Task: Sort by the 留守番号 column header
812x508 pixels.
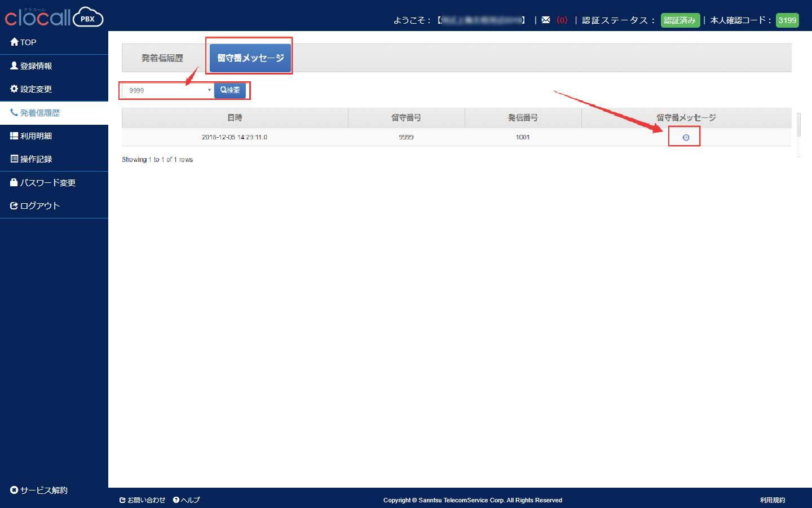Action: (407, 118)
